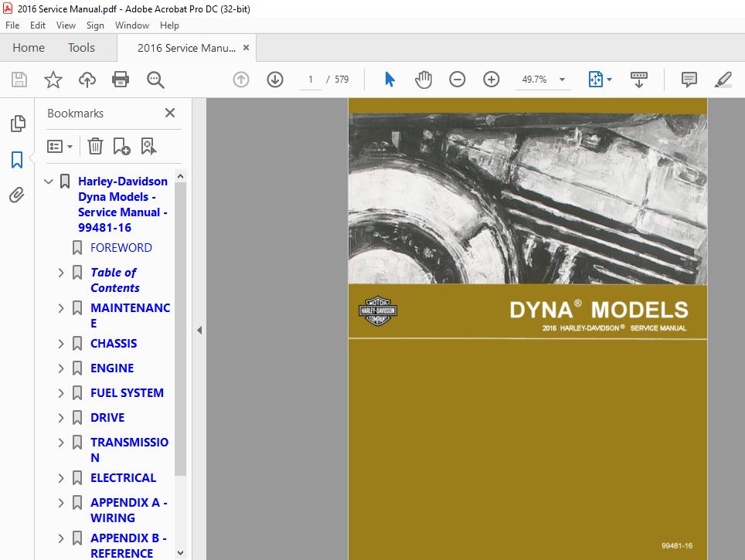
Task: Expand the FUEL SYSTEM bookmark
Action: pyautogui.click(x=61, y=393)
